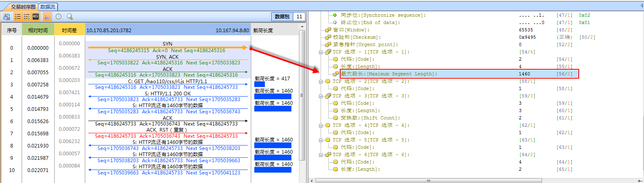Image resolution: width=644 pixels, height=183 pixels.
Task: Toggle the list-with-arrow view icon
Action: coord(27,17)
